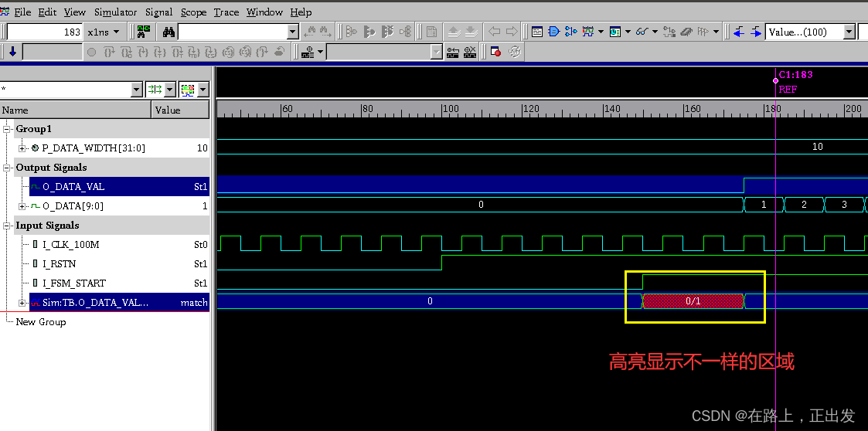Click the 100 tick on time ruler
This screenshot has width=868, height=431.
451,108
